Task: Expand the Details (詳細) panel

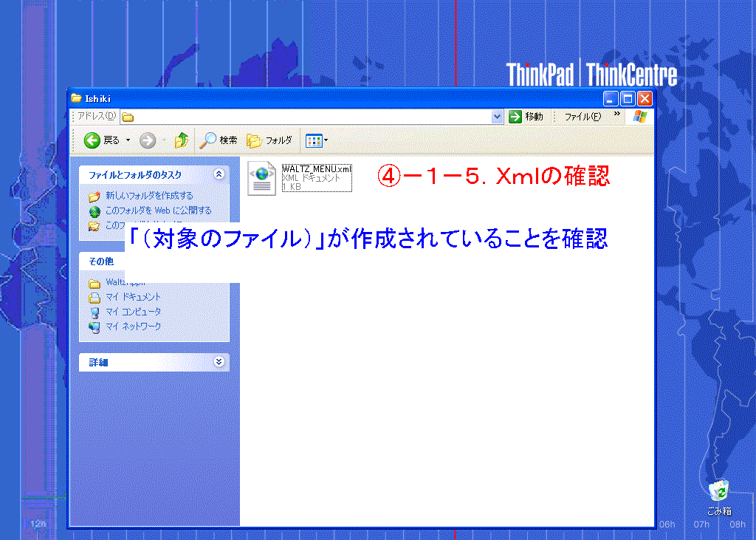Action: [x=218, y=362]
